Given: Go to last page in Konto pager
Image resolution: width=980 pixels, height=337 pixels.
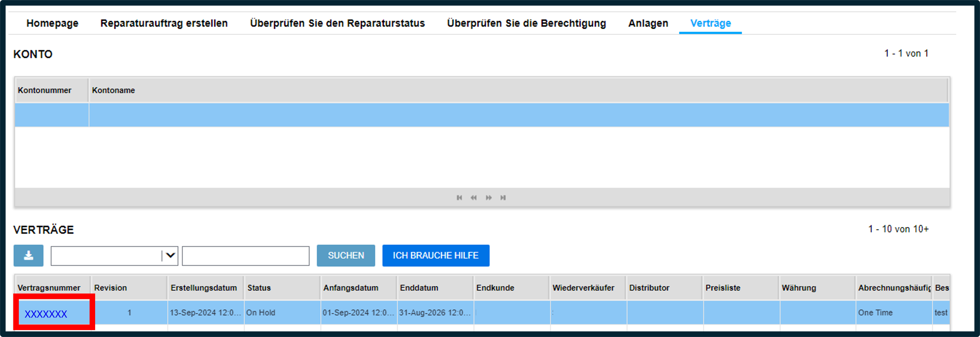Looking at the screenshot, I should [x=503, y=198].
